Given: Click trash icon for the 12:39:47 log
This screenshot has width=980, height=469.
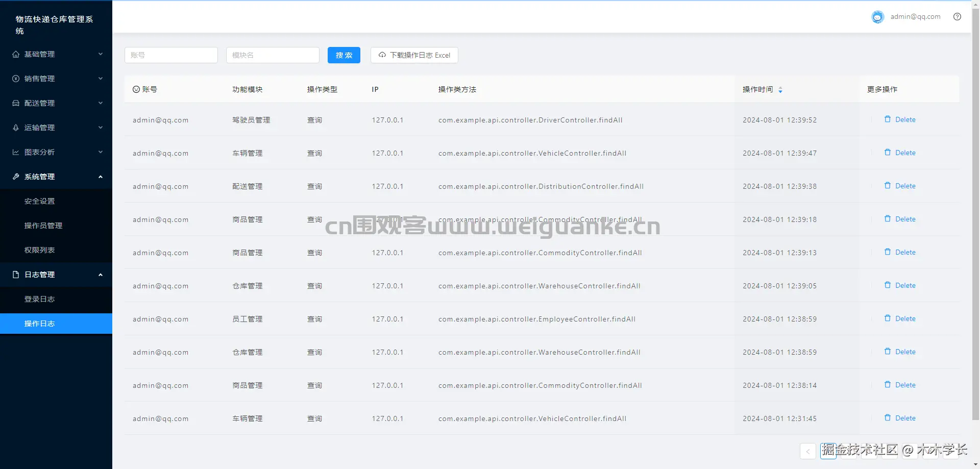Looking at the screenshot, I should [888, 152].
